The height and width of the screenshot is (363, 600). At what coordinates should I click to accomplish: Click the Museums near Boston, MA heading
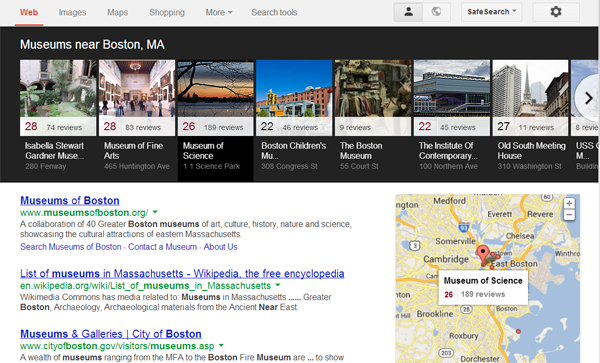92,45
